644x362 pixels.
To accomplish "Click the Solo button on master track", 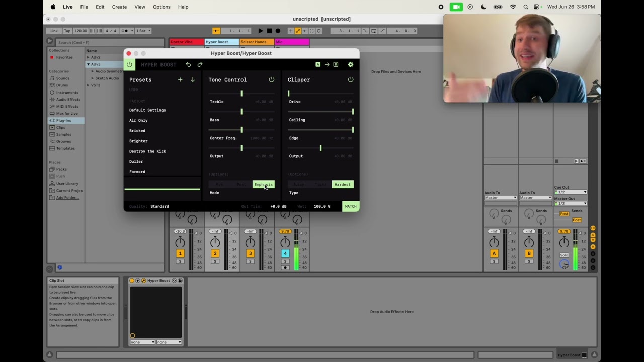I will pos(564,255).
